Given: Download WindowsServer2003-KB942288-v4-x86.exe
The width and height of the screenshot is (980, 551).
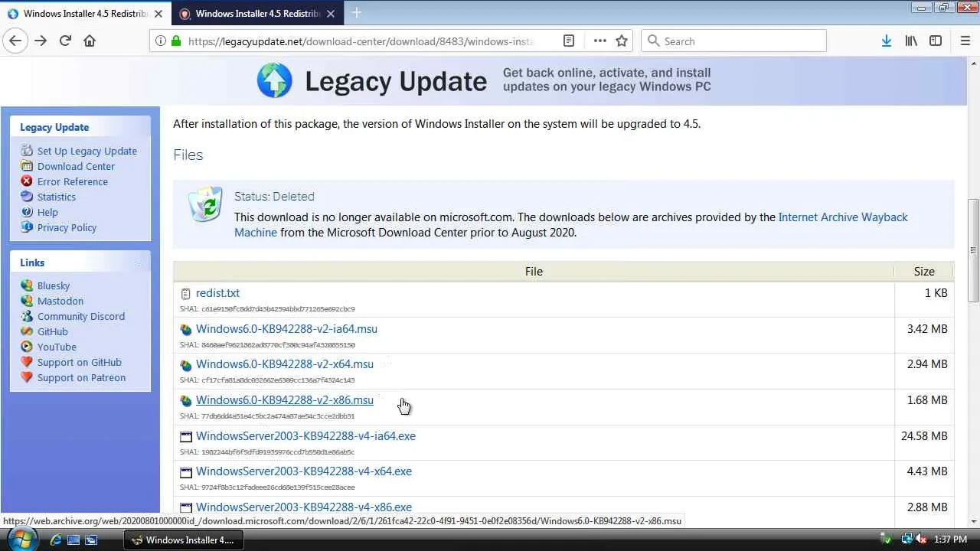Looking at the screenshot, I should click(304, 507).
